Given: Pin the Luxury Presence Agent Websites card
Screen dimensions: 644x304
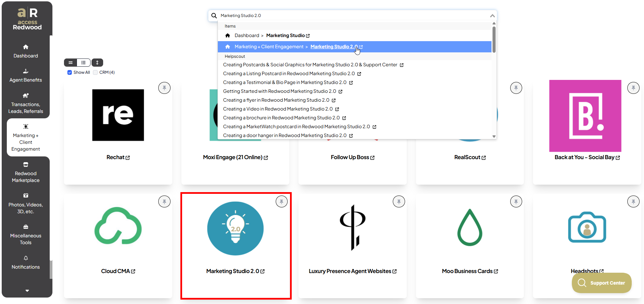Looking at the screenshot, I should pyautogui.click(x=399, y=202).
